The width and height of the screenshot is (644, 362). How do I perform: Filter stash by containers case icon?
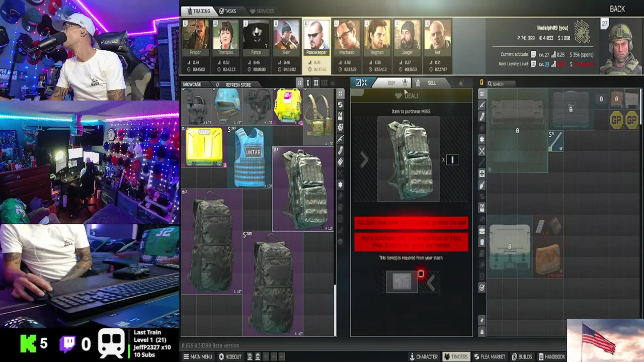(x=482, y=230)
